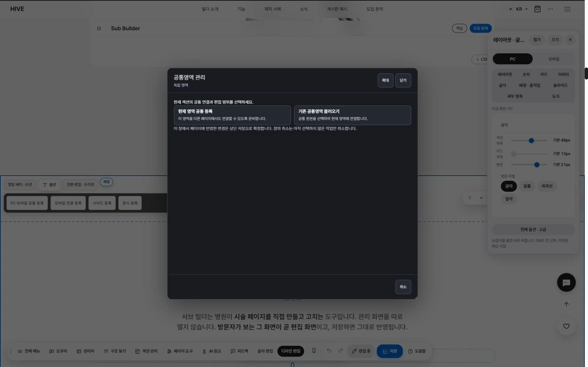This screenshot has height=367, width=588.
Task: Choose 현재 영역 공통 등록 option
Action: tap(232, 115)
